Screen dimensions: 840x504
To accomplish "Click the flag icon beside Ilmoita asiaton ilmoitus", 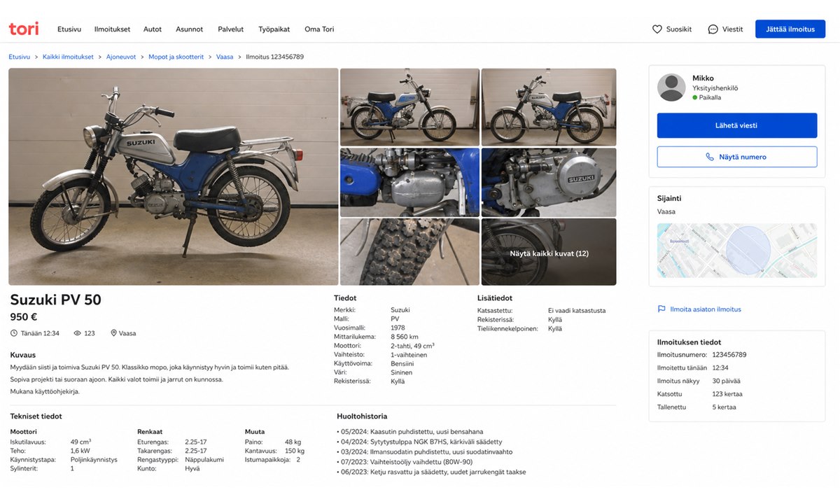I will (661, 309).
